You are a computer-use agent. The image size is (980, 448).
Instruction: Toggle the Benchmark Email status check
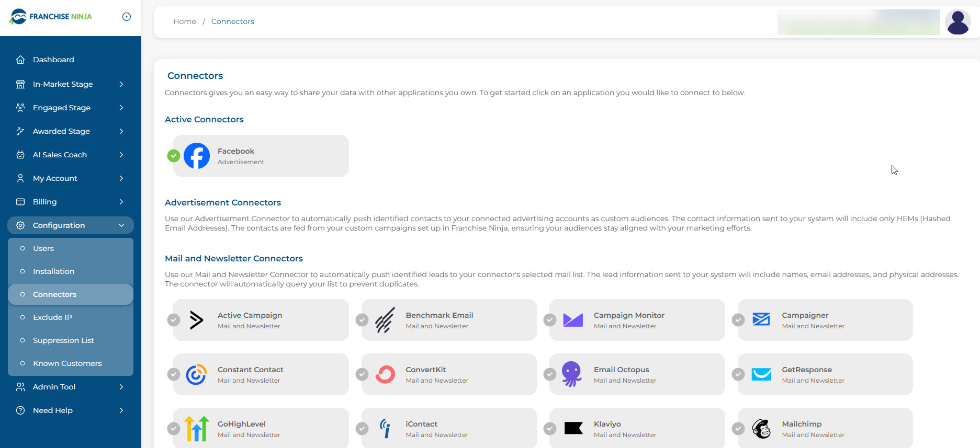point(362,320)
